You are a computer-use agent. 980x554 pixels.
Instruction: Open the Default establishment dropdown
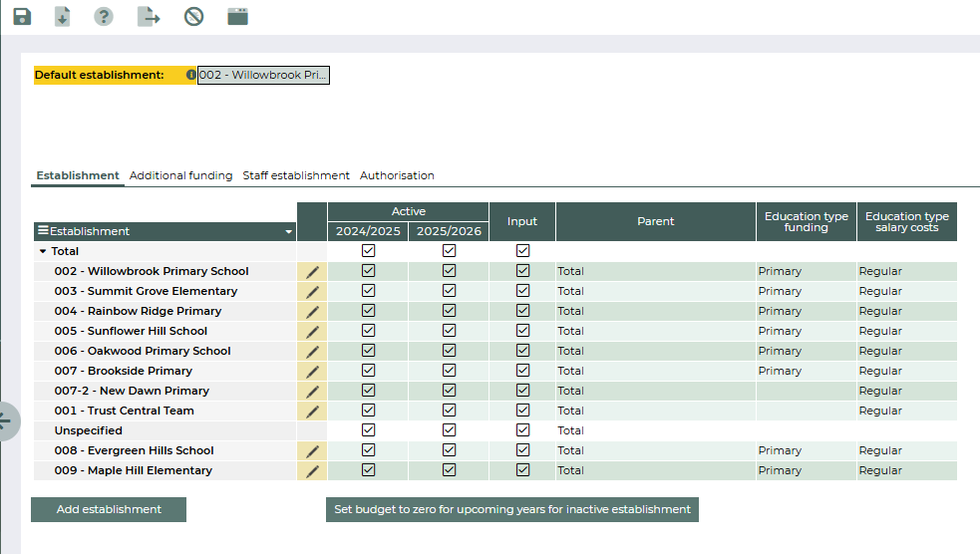pos(263,75)
